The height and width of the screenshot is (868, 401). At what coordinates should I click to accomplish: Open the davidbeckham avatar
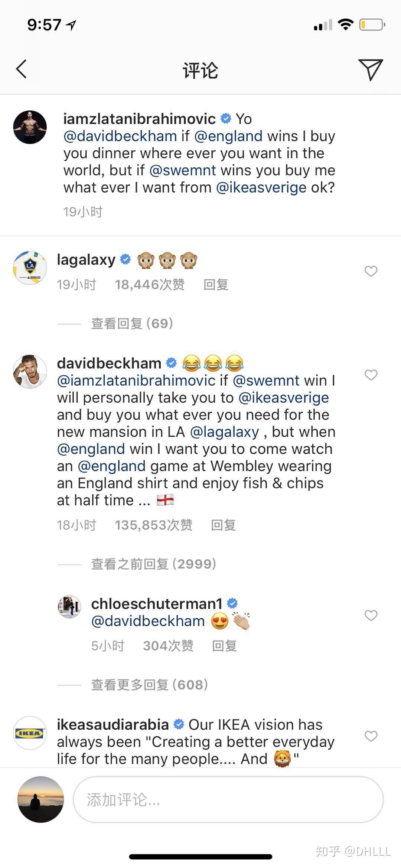pyautogui.click(x=30, y=371)
